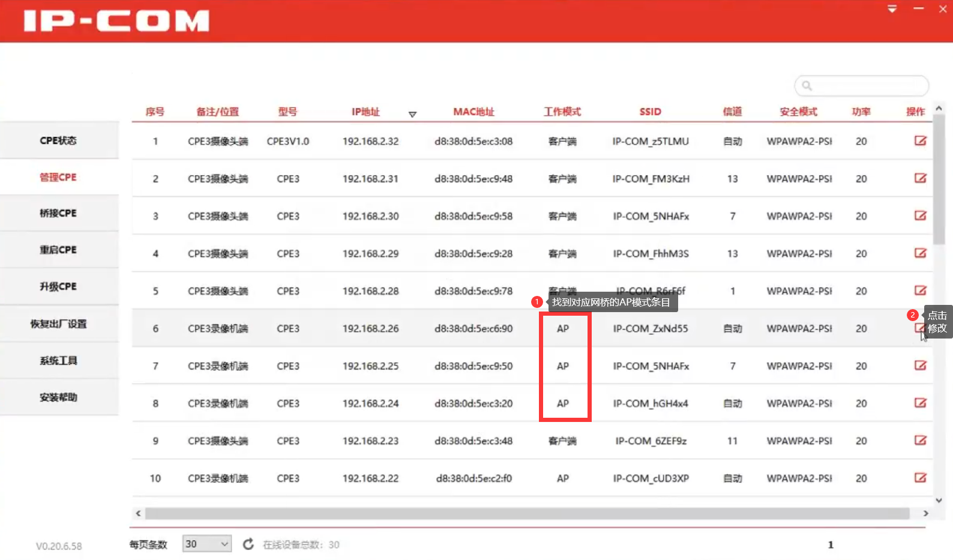Click the MAC地址 column header
The height and width of the screenshot is (560, 953).
[x=473, y=112]
